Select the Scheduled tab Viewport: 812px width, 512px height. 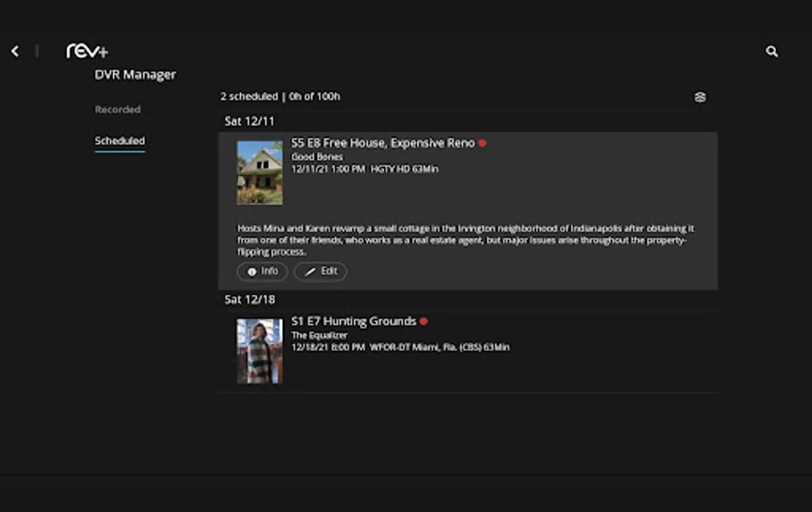[119, 141]
